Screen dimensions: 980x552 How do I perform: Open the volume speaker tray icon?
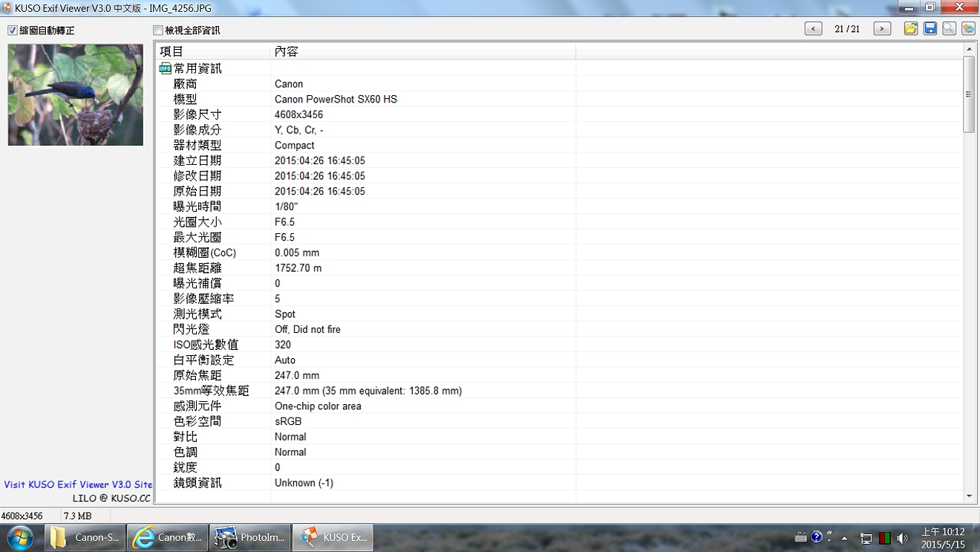(x=902, y=538)
